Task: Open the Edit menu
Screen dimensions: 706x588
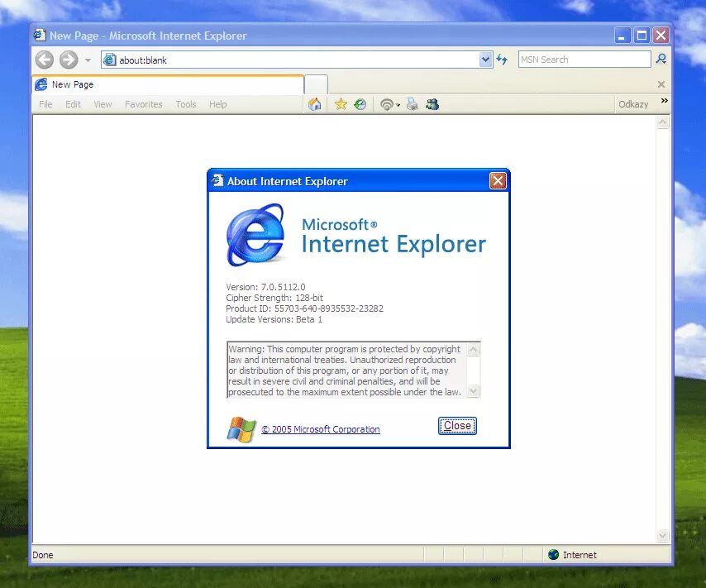Action: [x=73, y=104]
